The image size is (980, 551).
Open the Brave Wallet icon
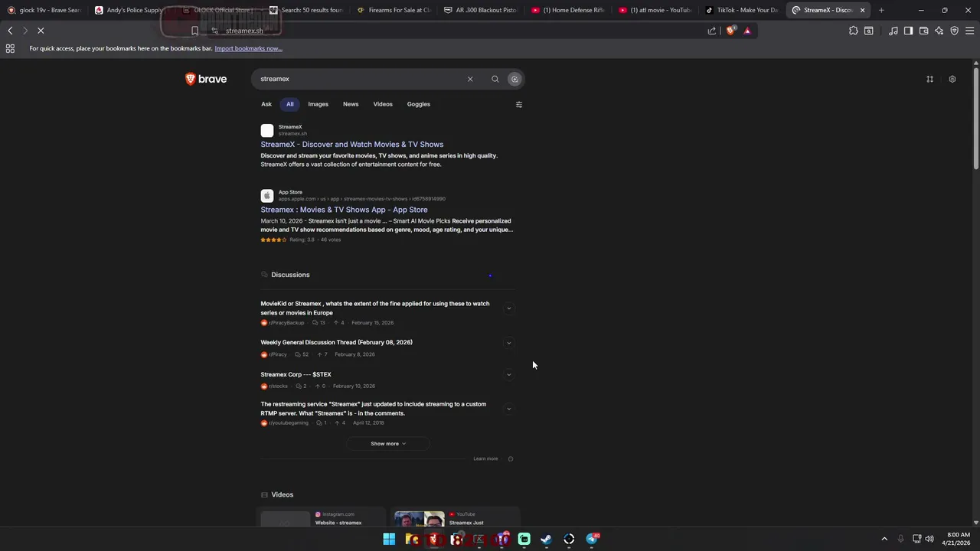click(924, 31)
